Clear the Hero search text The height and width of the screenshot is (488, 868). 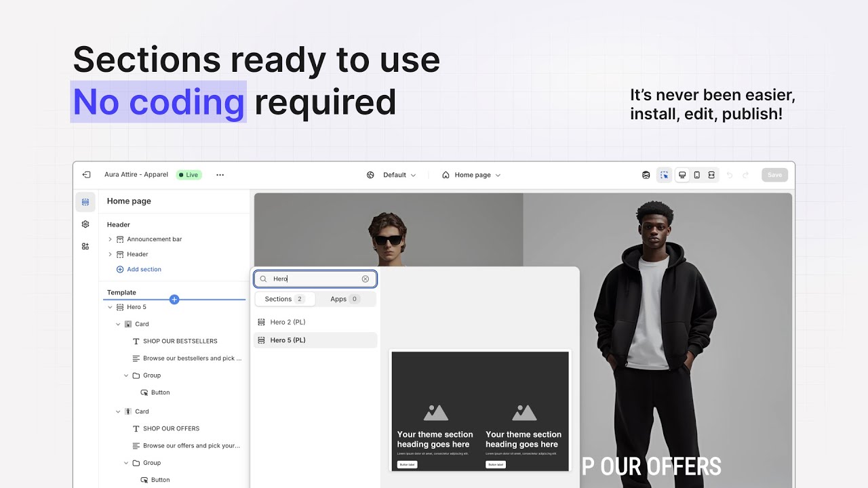click(x=366, y=279)
